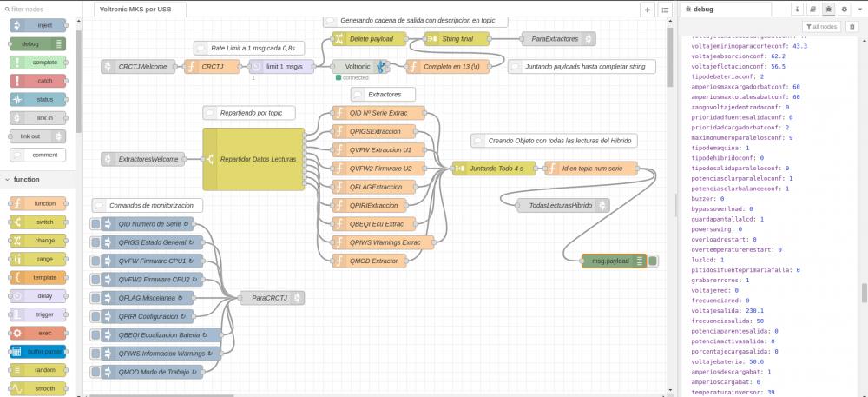Trigger the QFLAG Miscelanea inject button
The width and height of the screenshot is (868, 397).
95,298
